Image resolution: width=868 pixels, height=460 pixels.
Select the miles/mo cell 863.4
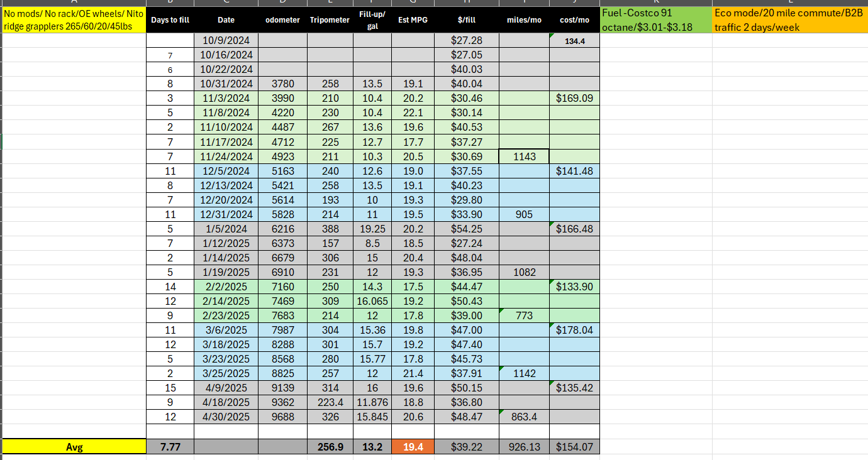(x=524, y=417)
